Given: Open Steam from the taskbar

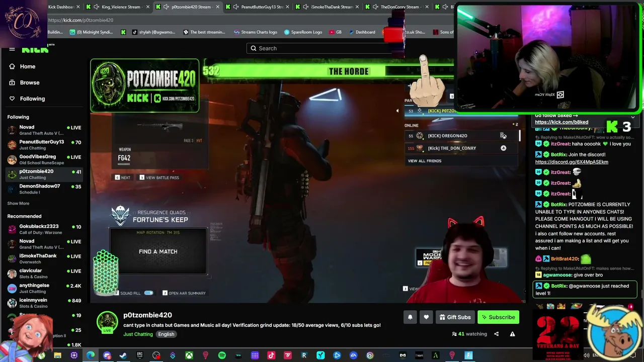Looking at the screenshot, I should coord(123,356).
